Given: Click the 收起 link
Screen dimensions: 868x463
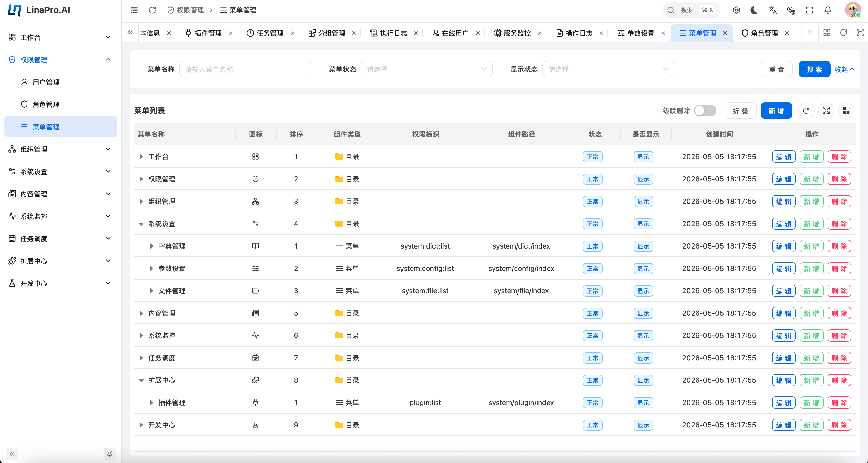Looking at the screenshot, I should click(x=844, y=69).
